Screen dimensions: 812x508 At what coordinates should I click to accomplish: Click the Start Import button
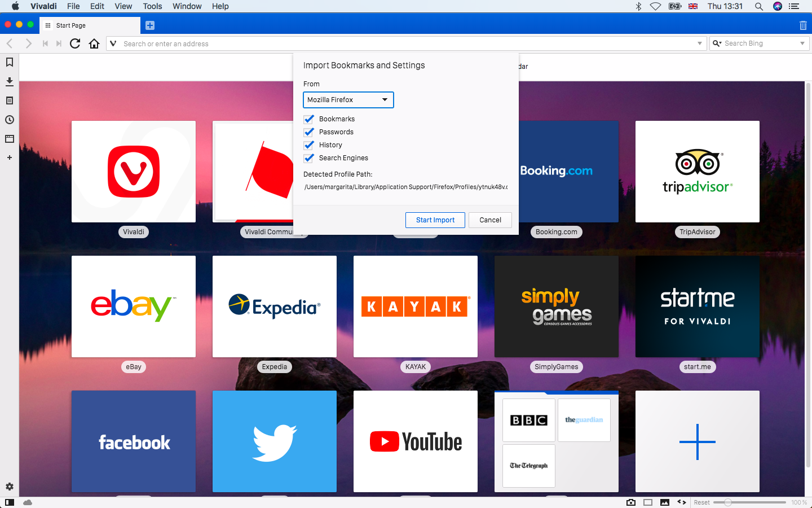tap(435, 220)
